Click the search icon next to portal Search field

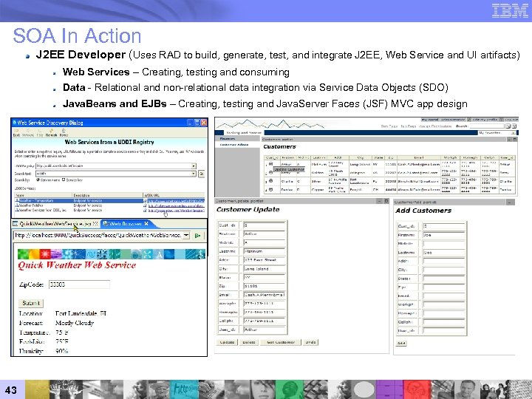[508, 126]
